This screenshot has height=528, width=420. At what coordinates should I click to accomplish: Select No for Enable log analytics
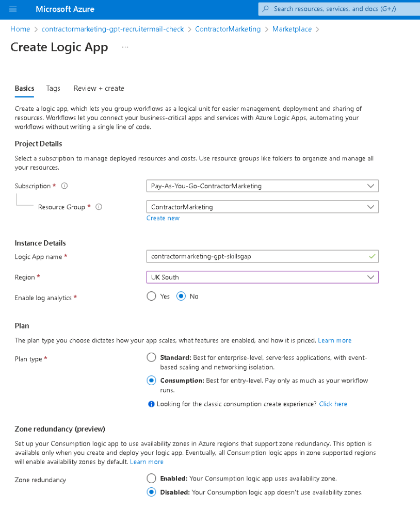181,296
